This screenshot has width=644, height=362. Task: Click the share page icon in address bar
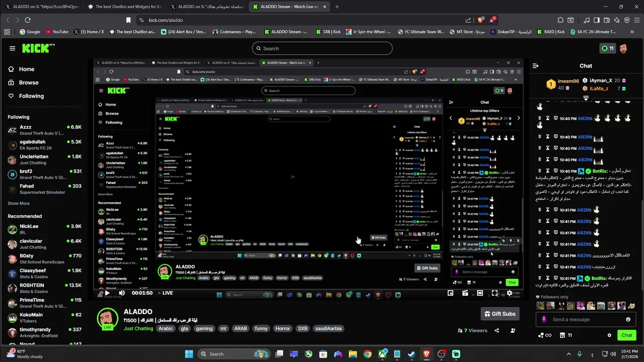click(468, 20)
